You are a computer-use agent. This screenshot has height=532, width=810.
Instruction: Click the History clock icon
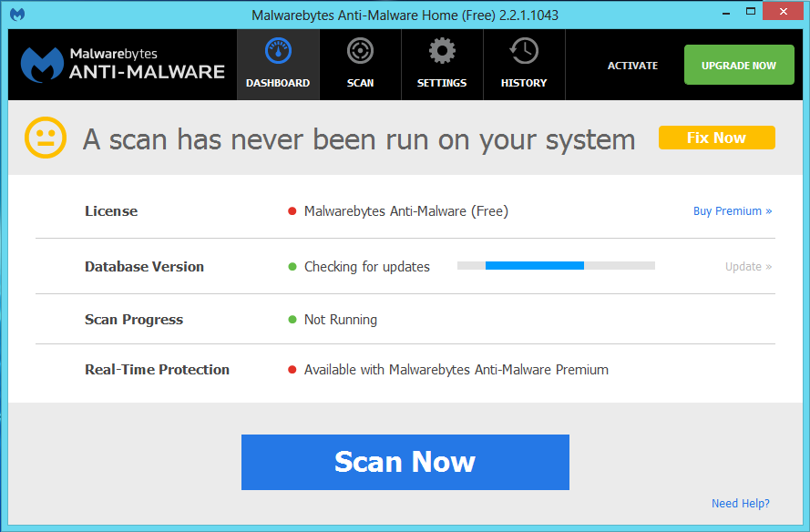pyautogui.click(x=524, y=51)
